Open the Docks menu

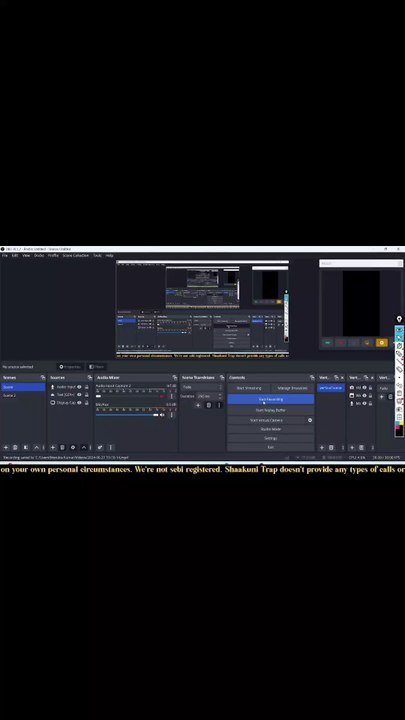[x=39, y=255]
